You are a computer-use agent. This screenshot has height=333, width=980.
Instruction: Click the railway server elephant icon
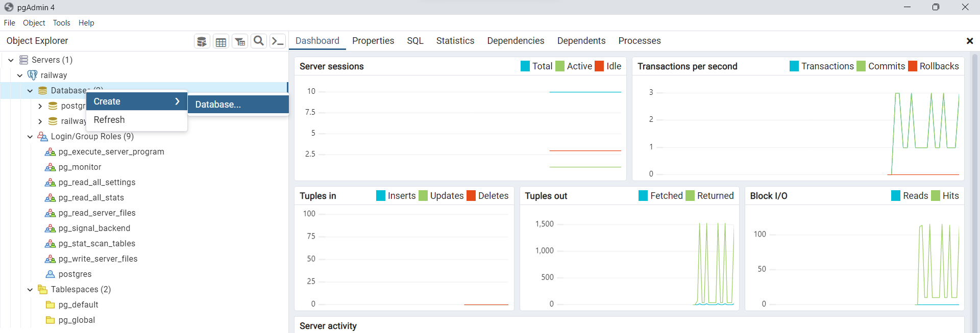[x=32, y=75]
